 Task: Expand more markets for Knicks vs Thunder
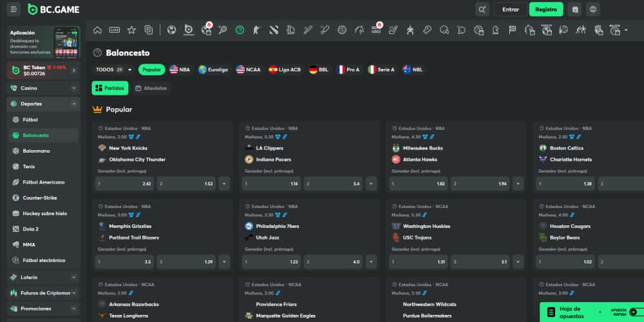coord(224,184)
